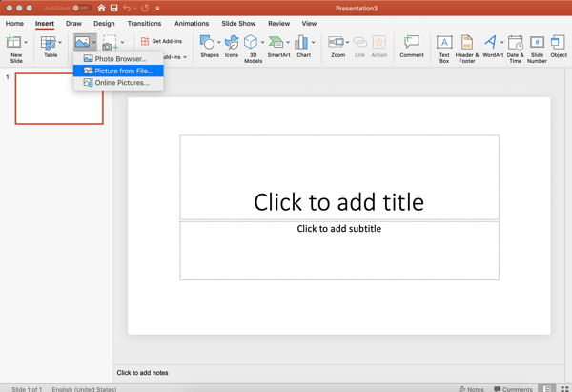This screenshot has width=572, height=392.
Task: Expand the Undo history dropdown arrow
Action: point(135,8)
